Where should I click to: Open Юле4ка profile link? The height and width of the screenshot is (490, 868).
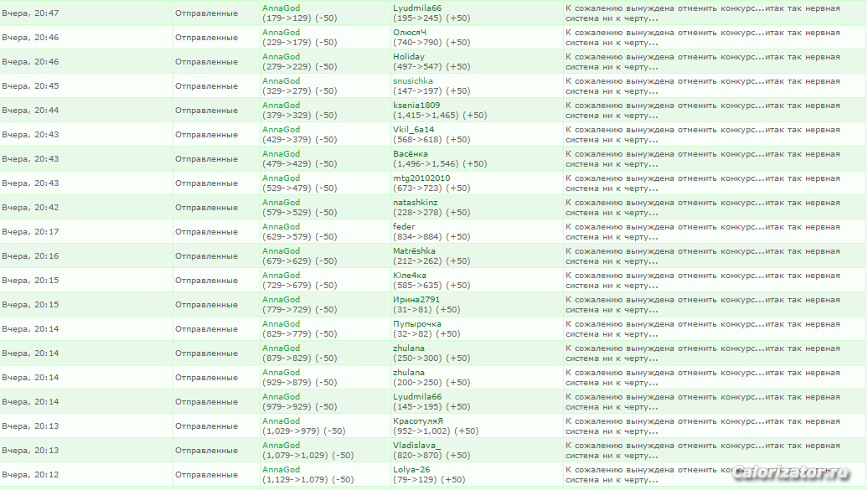pyautogui.click(x=410, y=276)
